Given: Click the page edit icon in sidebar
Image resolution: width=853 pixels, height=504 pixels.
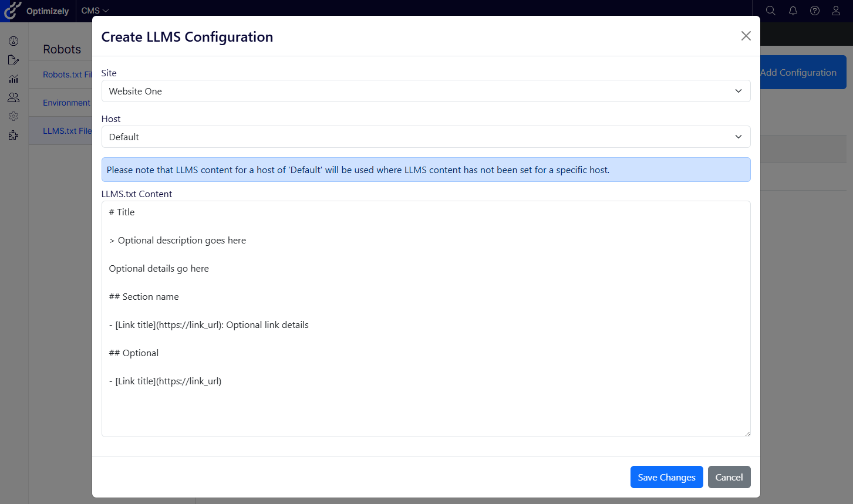Looking at the screenshot, I should point(14,60).
